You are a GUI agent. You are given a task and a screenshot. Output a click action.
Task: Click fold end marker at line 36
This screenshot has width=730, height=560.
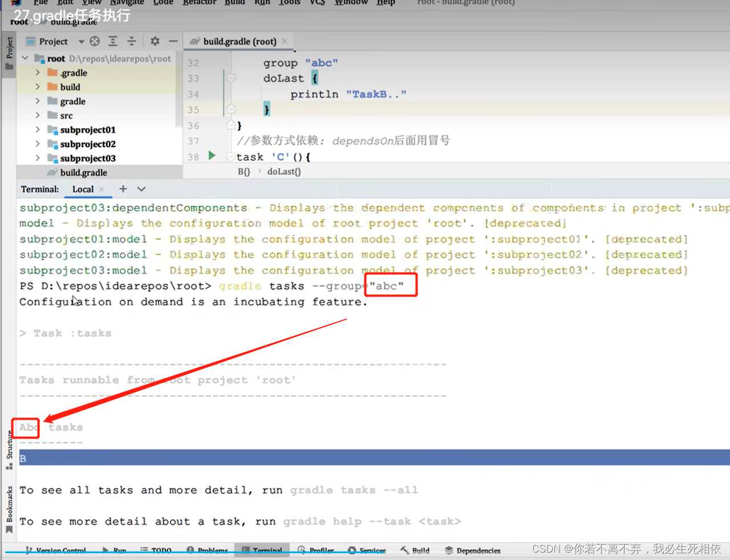(231, 125)
